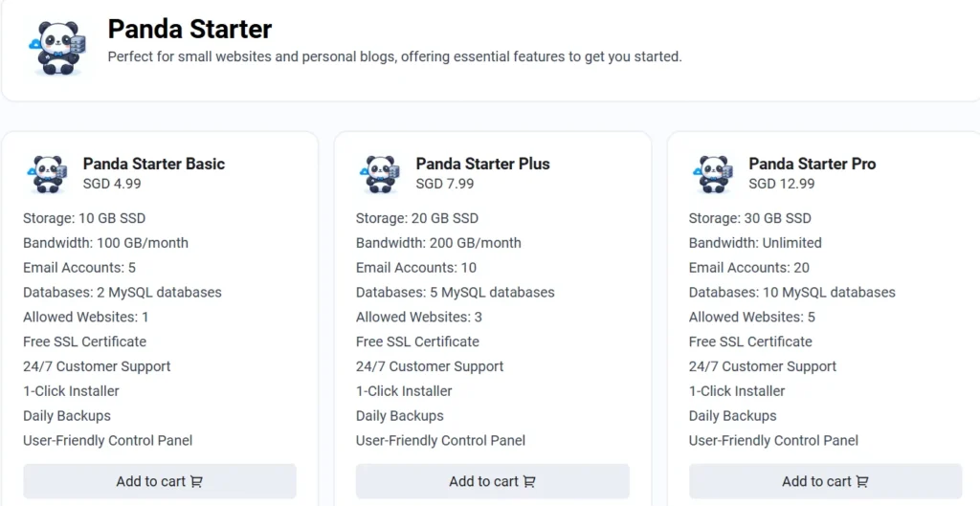Click the Panda Starter Pro plan title
Viewport: 980px width, 506px height.
812,164
